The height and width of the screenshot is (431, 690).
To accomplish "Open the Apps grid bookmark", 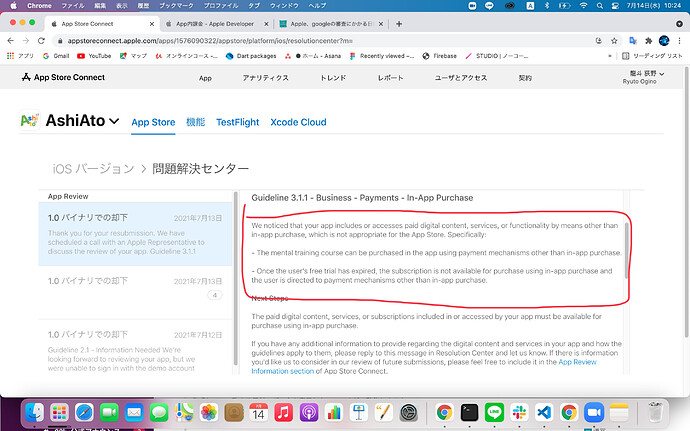I will [20, 56].
